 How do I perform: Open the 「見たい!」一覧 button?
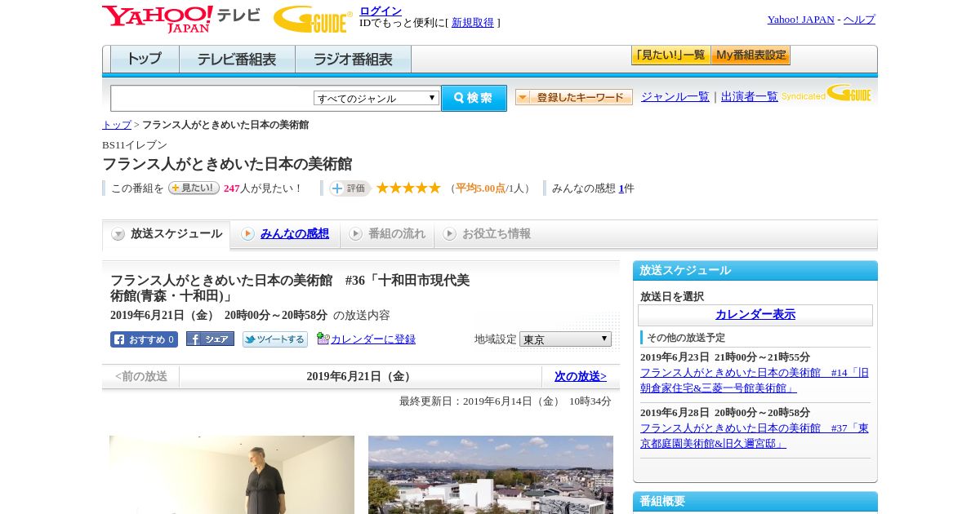click(670, 55)
